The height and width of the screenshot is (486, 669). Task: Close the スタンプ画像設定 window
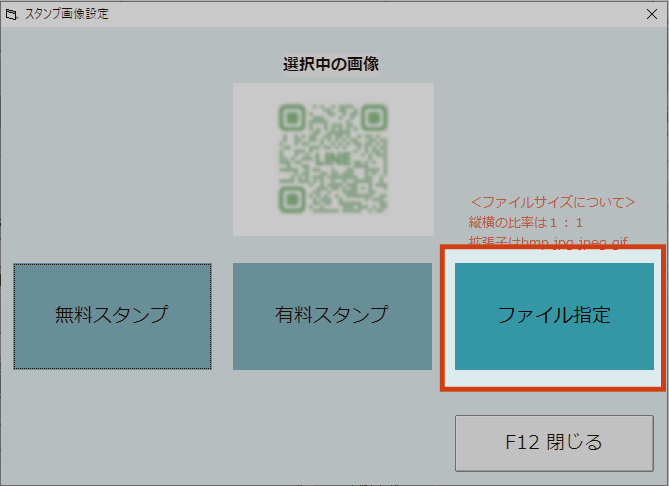click(x=652, y=14)
